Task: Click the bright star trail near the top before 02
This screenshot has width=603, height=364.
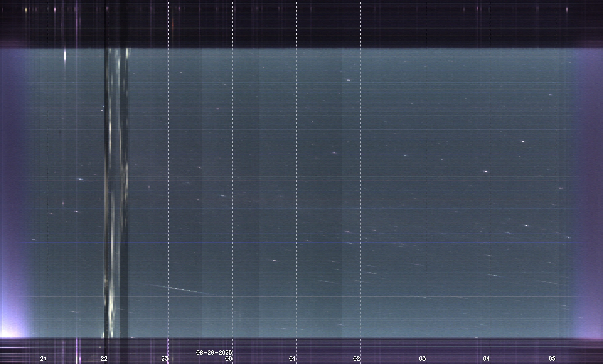Action: pyautogui.click(x=348, y=80)
